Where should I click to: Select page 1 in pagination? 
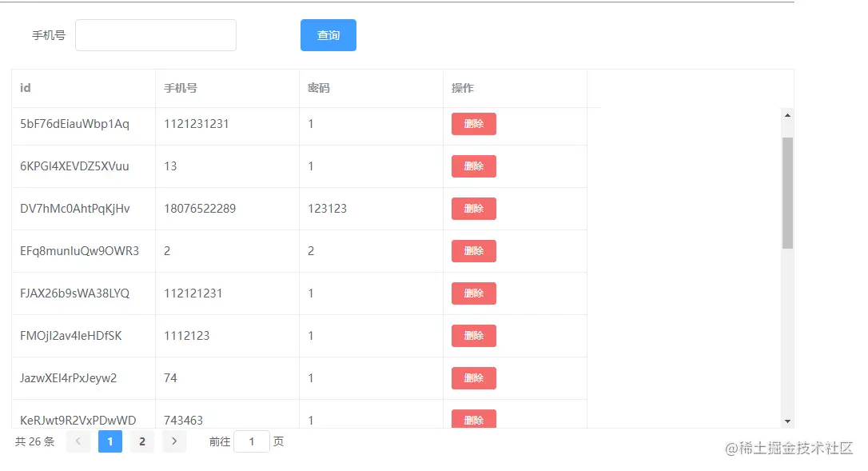click(x=110, y=441)
